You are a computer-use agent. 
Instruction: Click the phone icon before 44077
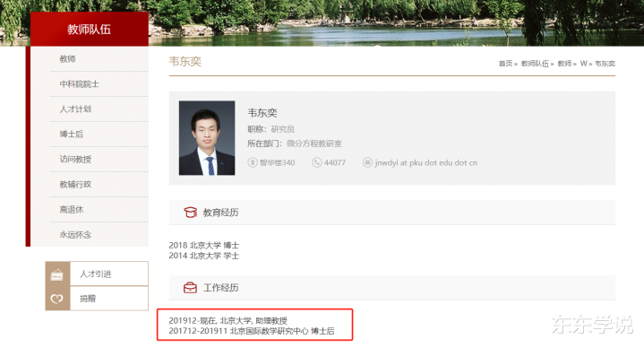point(317,162)
